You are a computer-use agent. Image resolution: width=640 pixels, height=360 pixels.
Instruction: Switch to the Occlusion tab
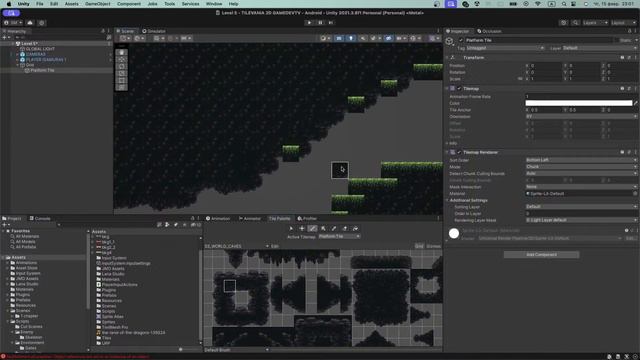[x=489, y=31]
